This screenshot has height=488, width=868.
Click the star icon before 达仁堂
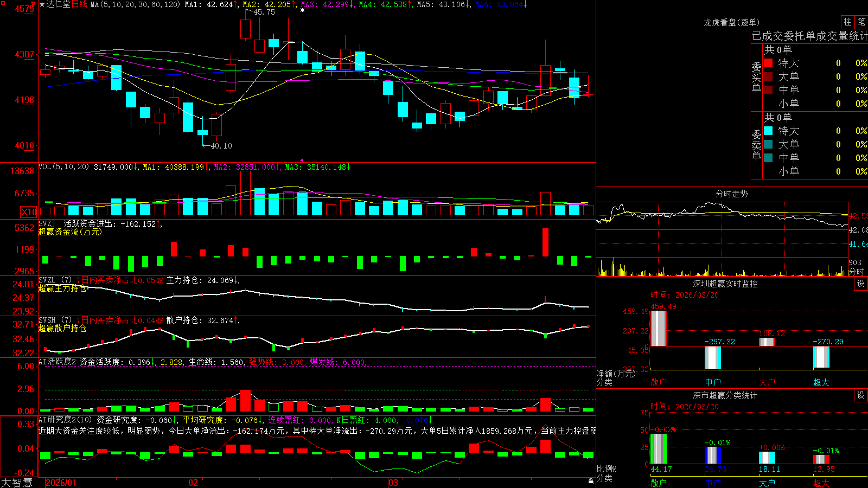pyautogui.click(x=42, y=4)
